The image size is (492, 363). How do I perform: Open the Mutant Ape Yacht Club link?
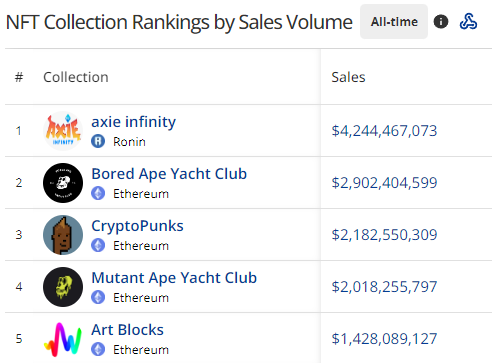coord(174,278)
